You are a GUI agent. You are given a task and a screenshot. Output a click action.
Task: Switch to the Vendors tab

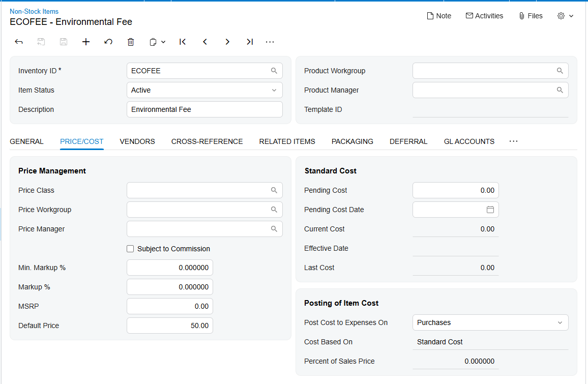(x=137, y=141)
